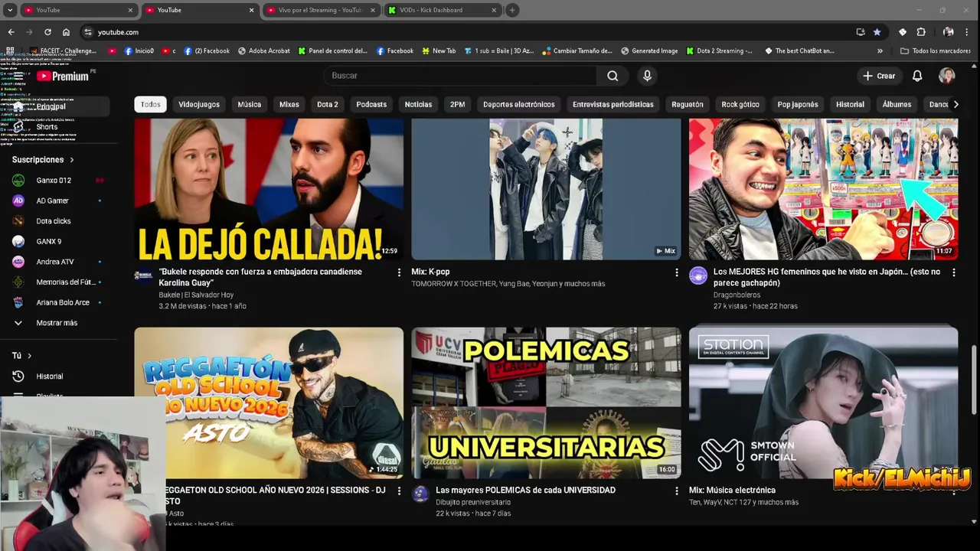Switch to Vivo por el Streaming tab
Image resolution: width=980 pixels, height=551 pixels.
tap(320, 10)
